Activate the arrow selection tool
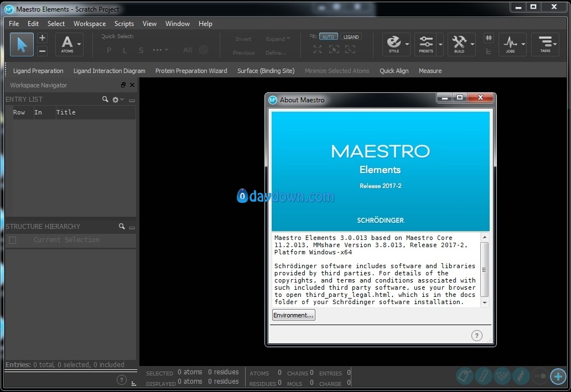The height and width of the screenshot is (392, 571). [x=22, y=44]
